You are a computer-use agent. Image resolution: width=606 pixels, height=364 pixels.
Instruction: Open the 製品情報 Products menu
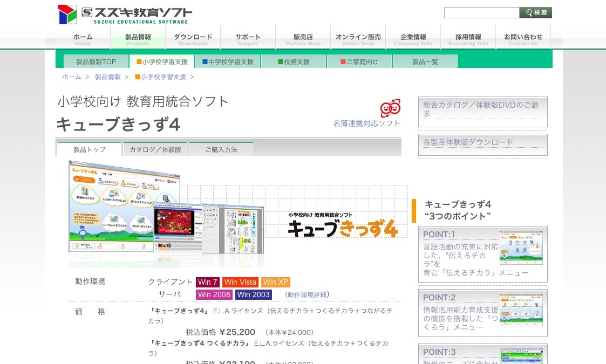pyautogui.click(x=138, y=39)
